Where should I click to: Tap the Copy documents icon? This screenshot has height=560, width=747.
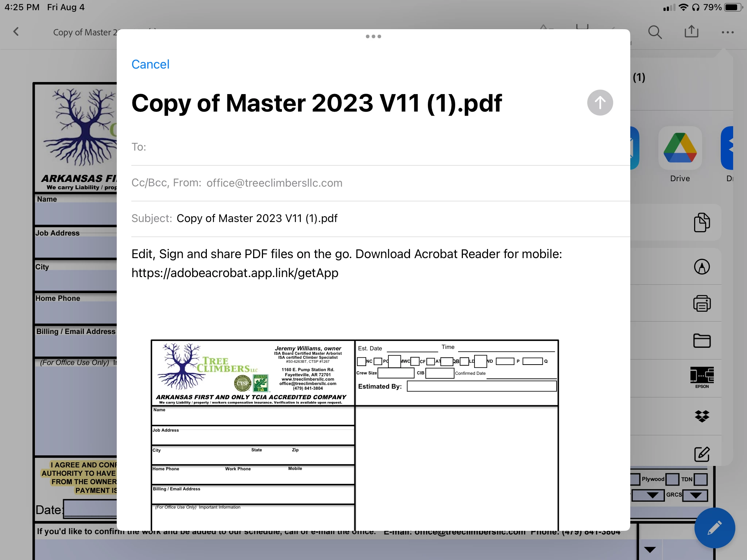coord(701,222)
